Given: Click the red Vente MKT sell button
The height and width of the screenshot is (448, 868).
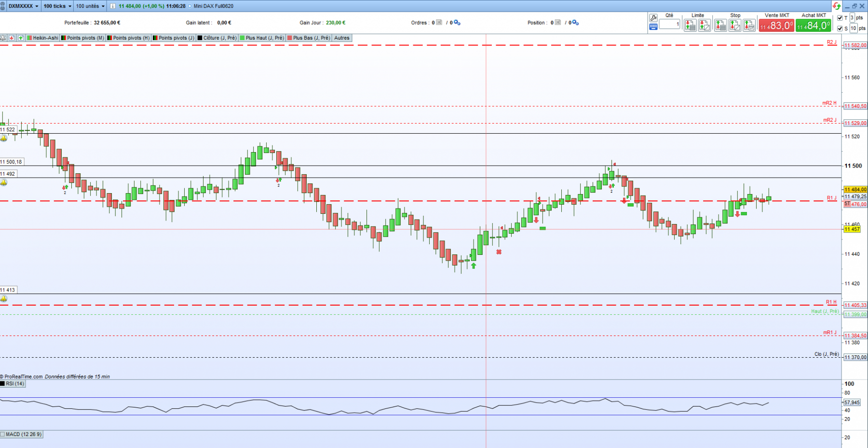Looking at the screenshot, I should pyautogui.click(x=776, y=26).
